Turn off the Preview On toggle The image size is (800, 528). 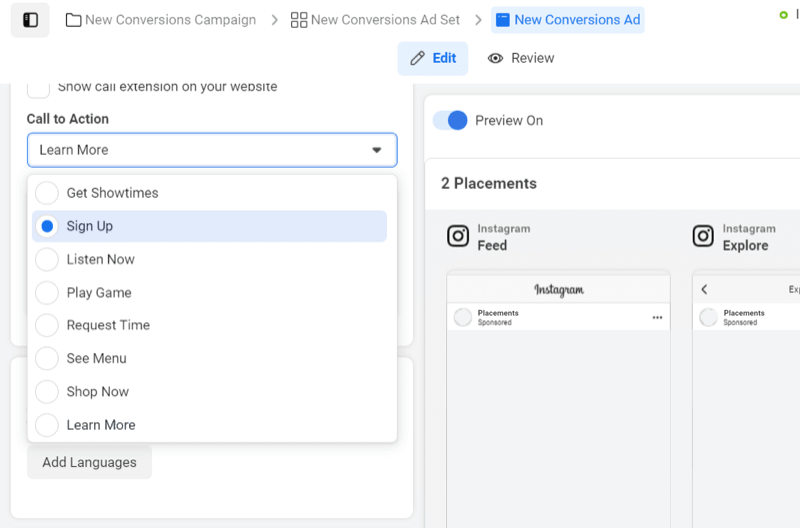450,120
